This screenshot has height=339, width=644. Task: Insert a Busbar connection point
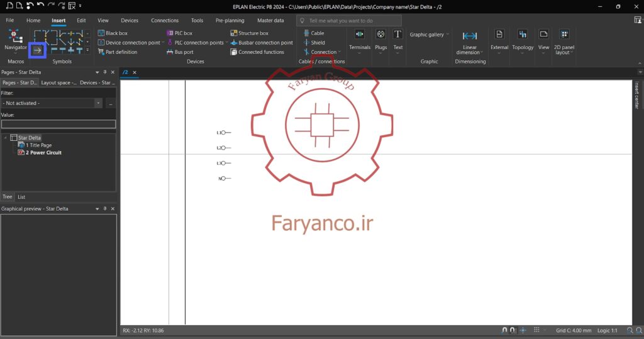262,42
